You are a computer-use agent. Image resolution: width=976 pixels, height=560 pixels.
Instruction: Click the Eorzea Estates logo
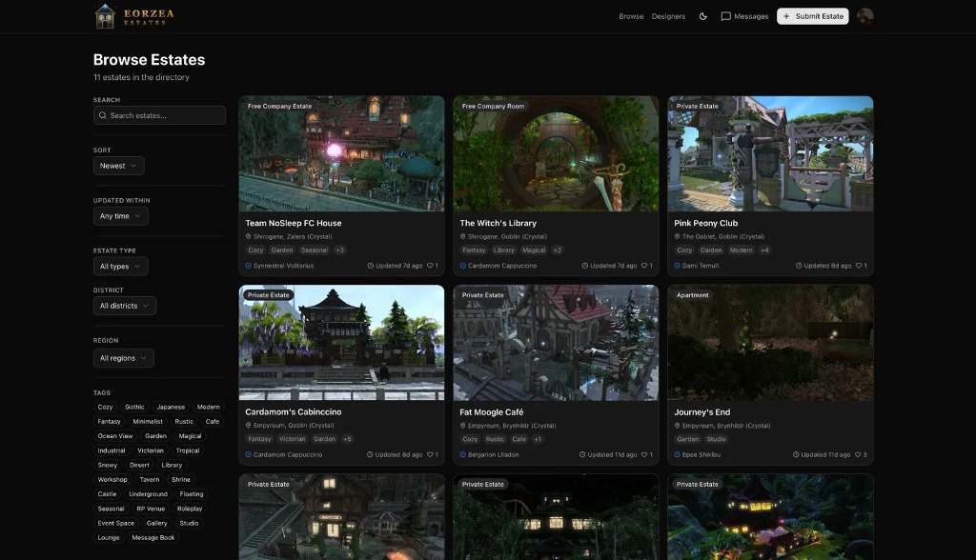[x=134, y=15]
